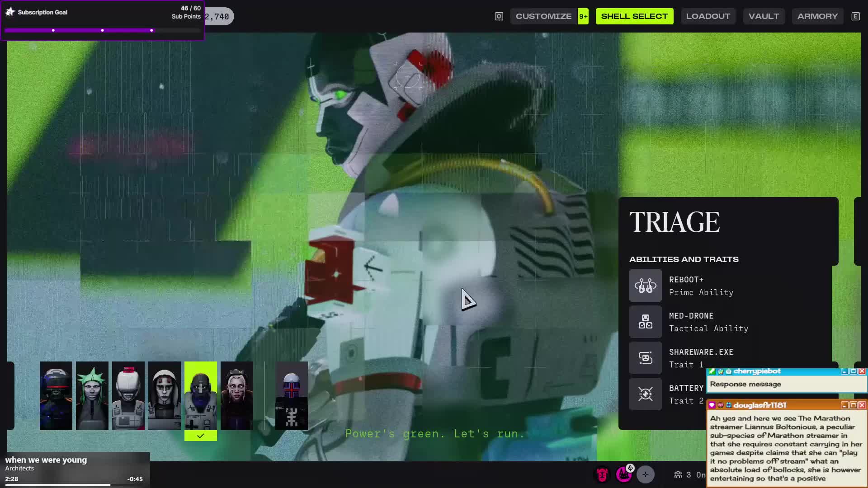868x488 pixels.
Task: View the BATTERY trait icon
Action: pyautogui.click(x=645, y=394)
